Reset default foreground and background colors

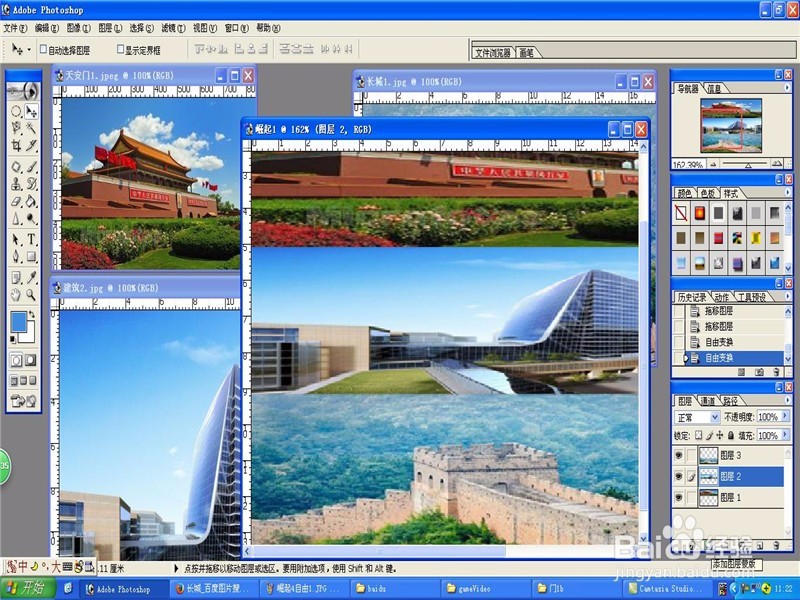13,338
